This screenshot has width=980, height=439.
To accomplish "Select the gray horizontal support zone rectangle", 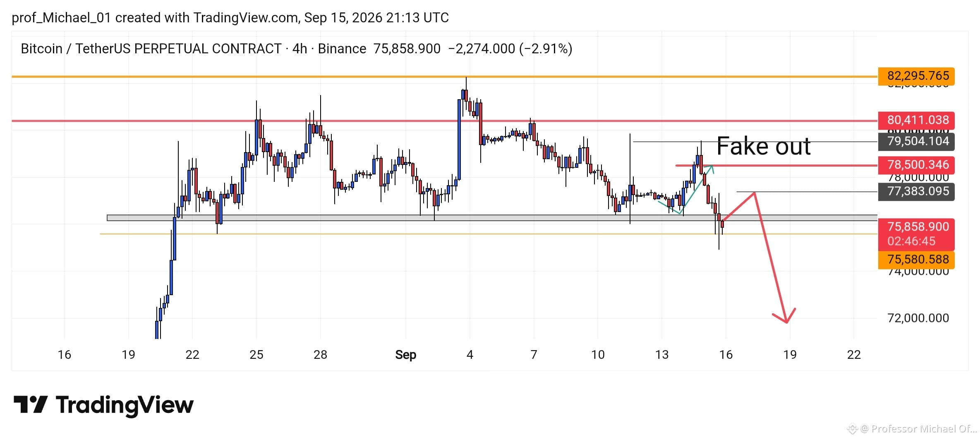I will [492, 218].
